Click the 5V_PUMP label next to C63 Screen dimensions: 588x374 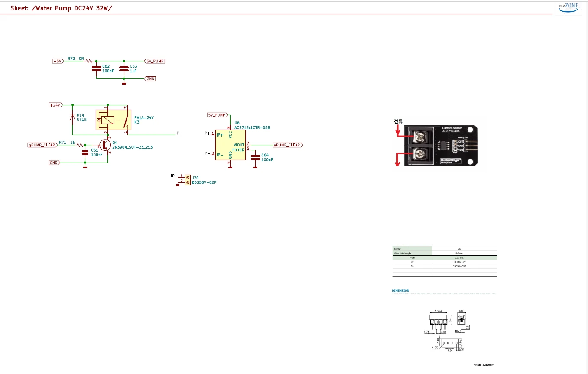[x=154, y=61]
